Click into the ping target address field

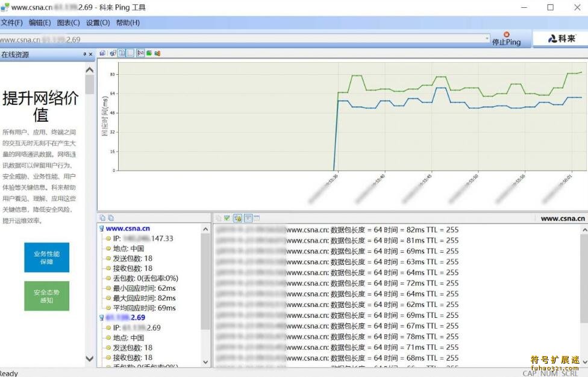point(242,39)
